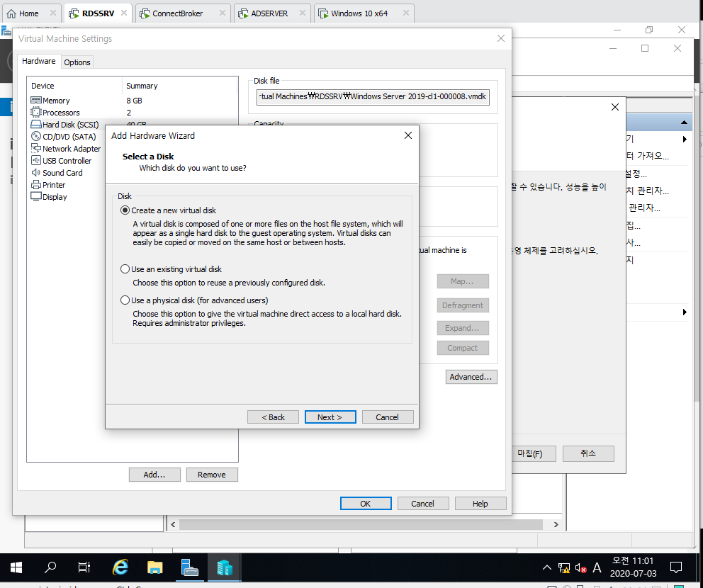Screen dimensions: 703x588
Task: Select the Hard Disk (SCSI) device icon
Action: [x=36, y=124]
